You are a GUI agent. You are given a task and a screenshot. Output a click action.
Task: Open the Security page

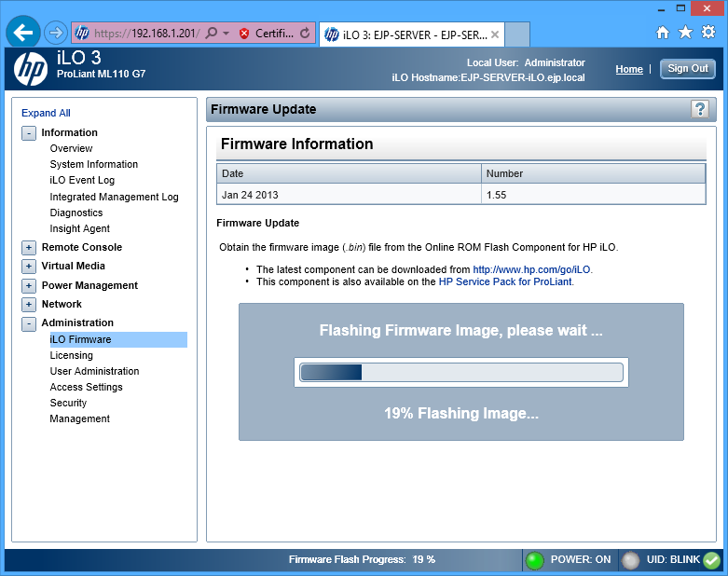coord(68,403)
